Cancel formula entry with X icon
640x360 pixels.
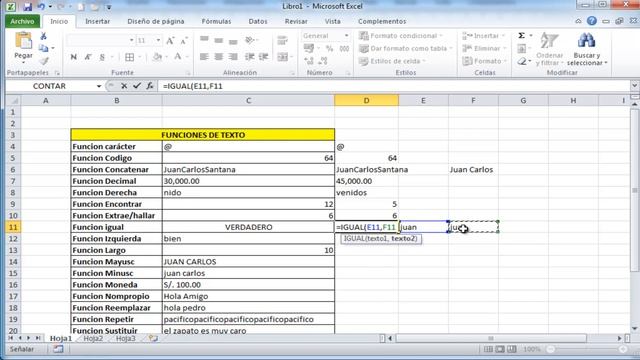pos(124,86)
